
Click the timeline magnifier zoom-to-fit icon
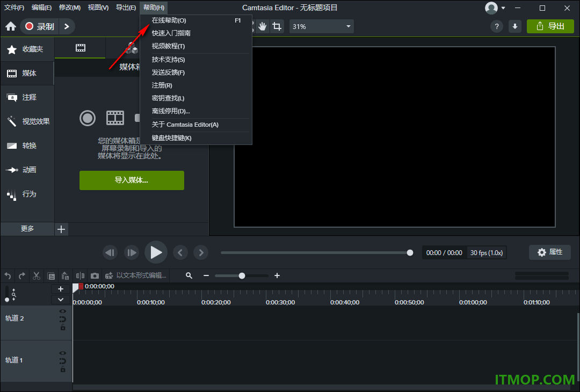(189, 275)
